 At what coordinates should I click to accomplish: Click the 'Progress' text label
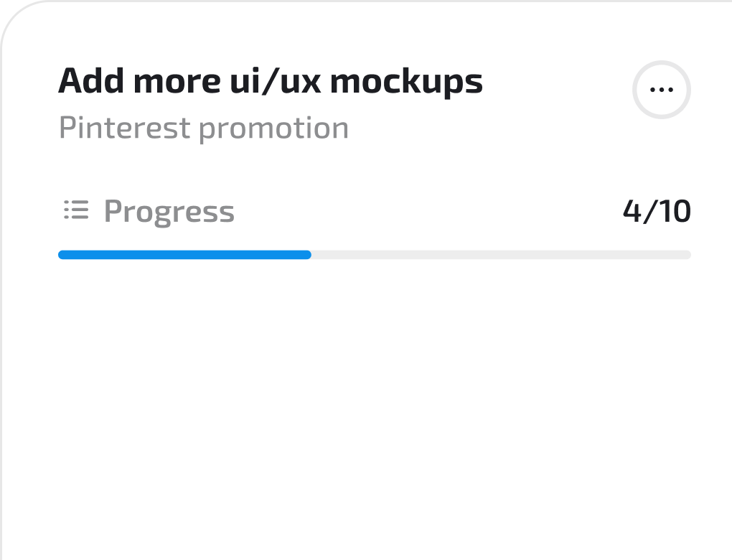coord(169,210)
